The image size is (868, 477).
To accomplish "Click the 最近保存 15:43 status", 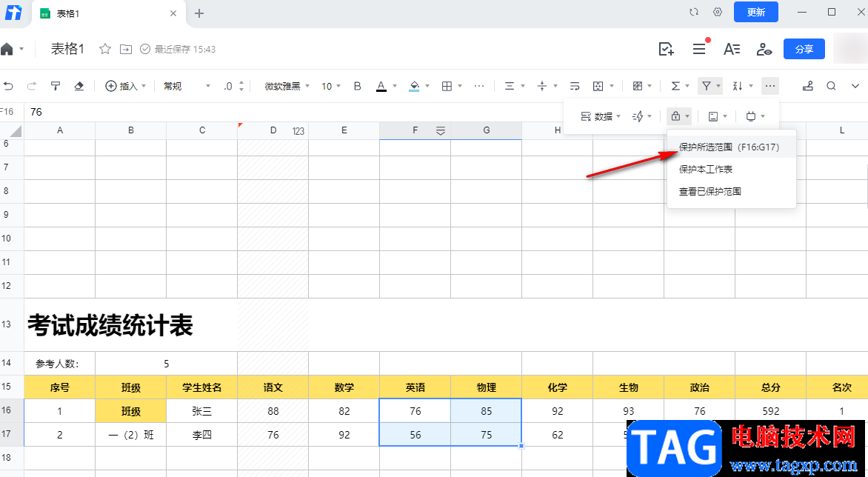I will [178, 49].
